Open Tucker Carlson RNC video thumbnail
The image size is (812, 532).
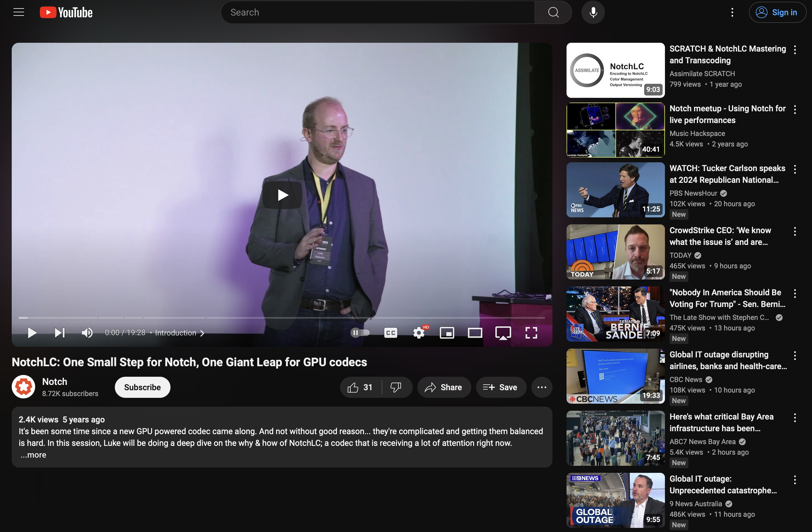click(x=615, y=190)
